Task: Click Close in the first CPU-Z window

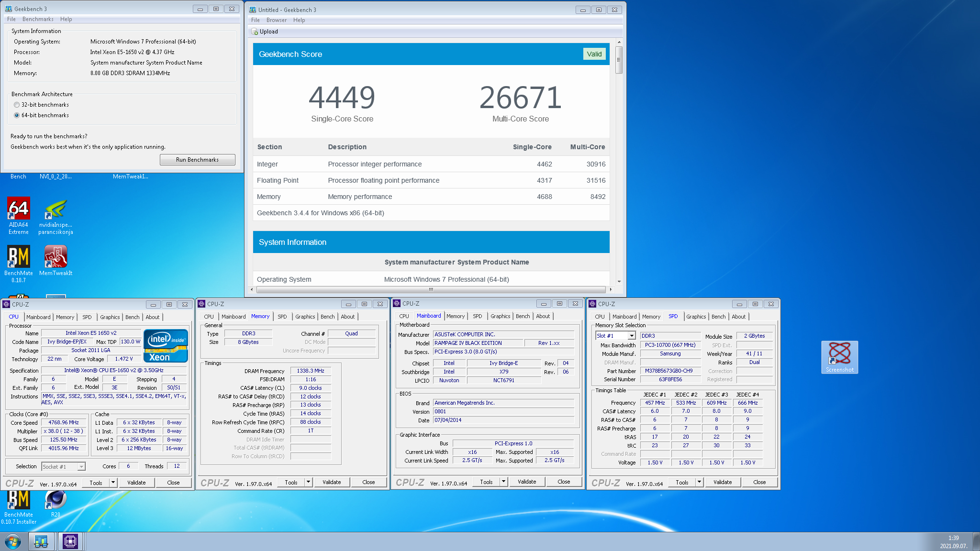Action: tap(173, 483)
